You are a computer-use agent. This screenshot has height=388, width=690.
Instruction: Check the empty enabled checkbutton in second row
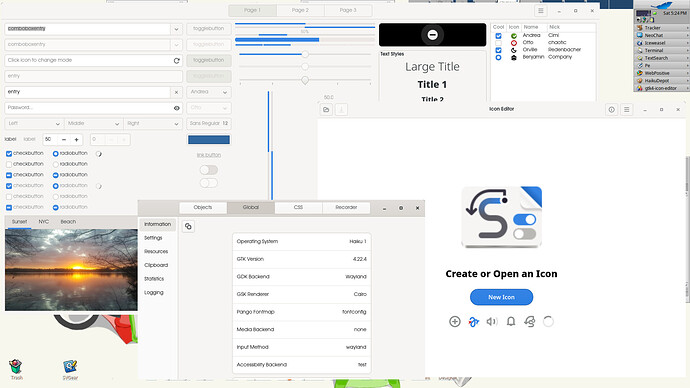pyautogui.click(x=9, y=164)
